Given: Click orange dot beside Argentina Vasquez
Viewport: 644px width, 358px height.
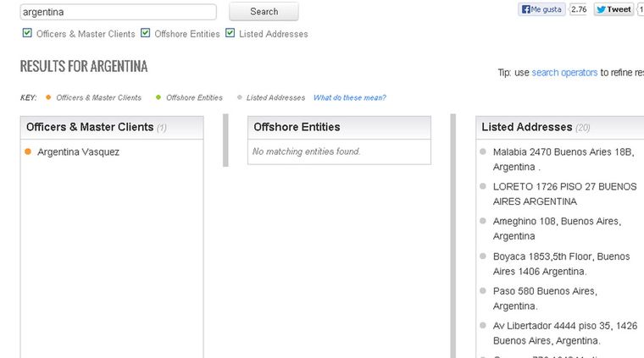Looking at the screenshot, I should click(x=28, y=152).
